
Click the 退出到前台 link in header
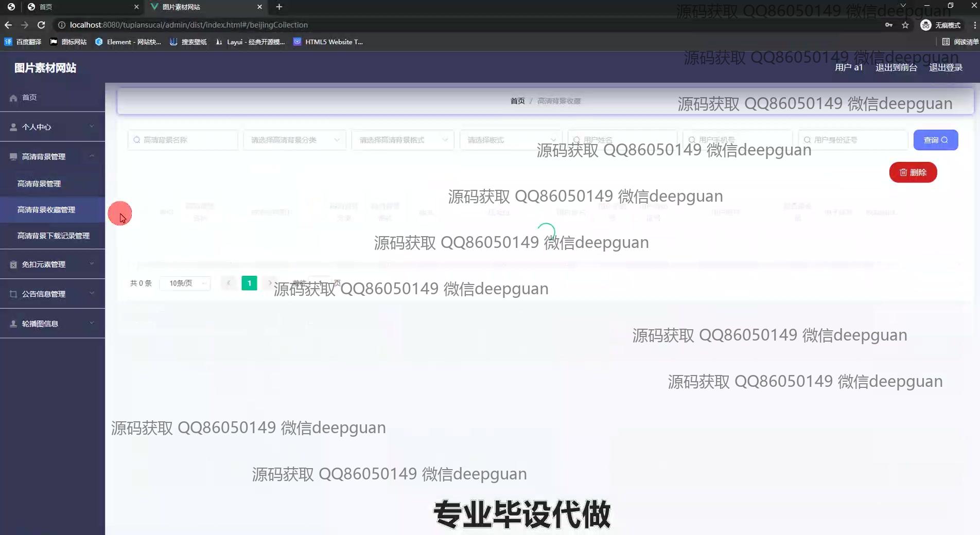point(896,67)
